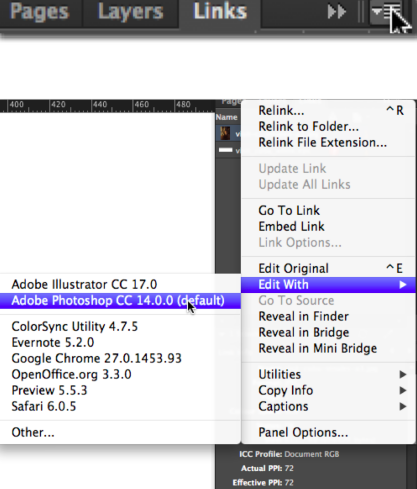This screenshot has height=489, width=417.
Task: Select the Links tab
Action: [x=220, y=12]
